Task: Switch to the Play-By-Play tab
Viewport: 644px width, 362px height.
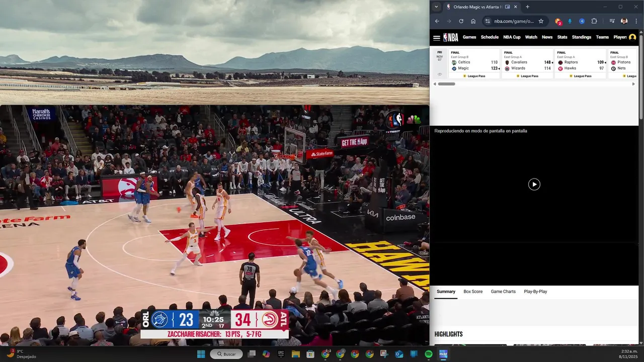Action: (535, 292)
